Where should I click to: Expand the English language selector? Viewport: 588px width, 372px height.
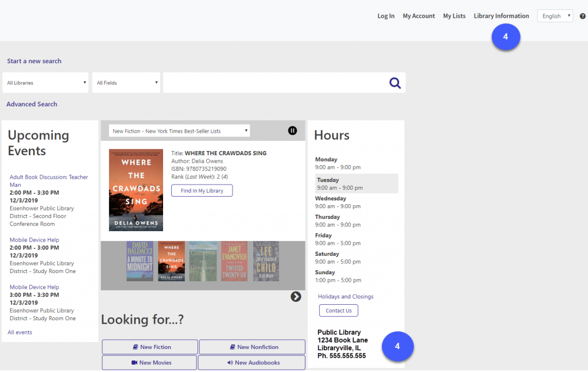click(555, 16)
